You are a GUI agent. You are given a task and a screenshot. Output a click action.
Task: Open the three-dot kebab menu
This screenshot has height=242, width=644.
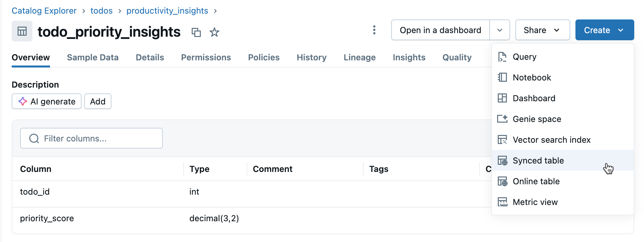click(x=374, y=30)
